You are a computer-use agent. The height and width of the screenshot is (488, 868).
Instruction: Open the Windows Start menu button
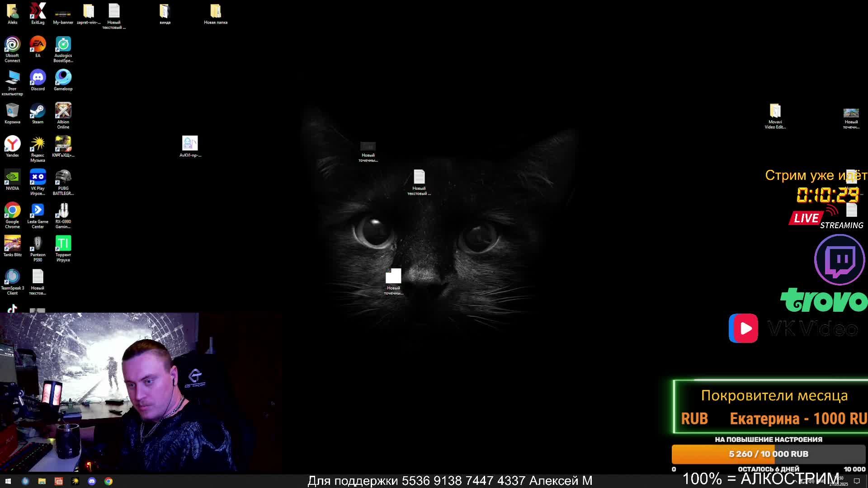click(x=8, y=481)
